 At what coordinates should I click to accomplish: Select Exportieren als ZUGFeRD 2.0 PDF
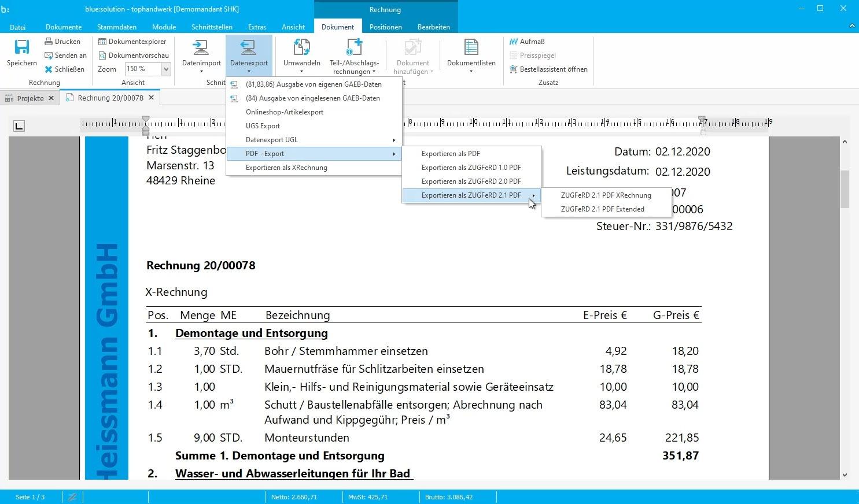471,181
